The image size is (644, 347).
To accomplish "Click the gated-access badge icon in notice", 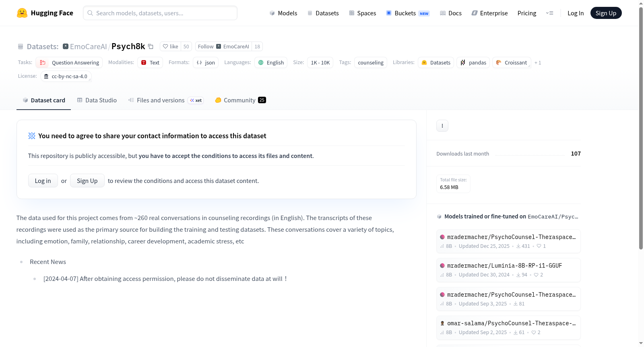I will coord(32,136).
